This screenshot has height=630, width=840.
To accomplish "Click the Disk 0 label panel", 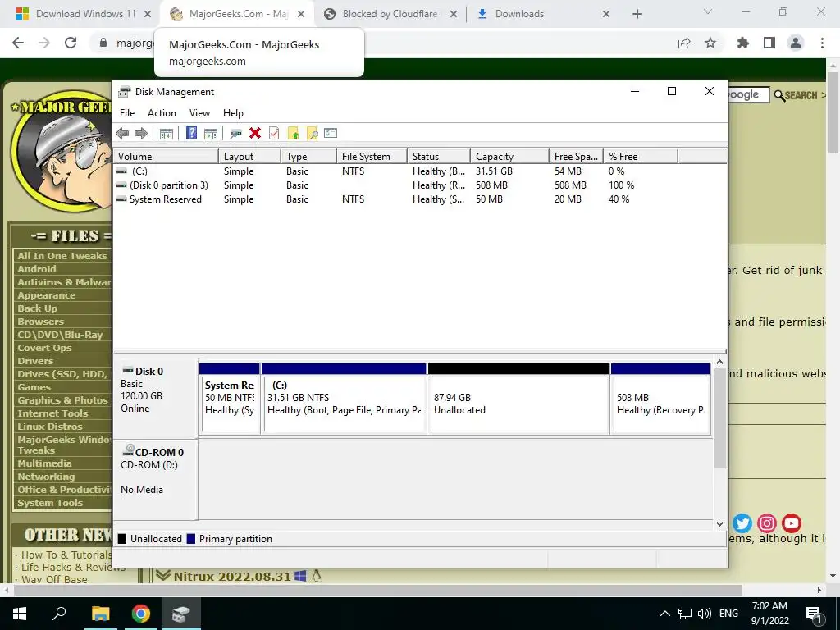I will (x=155, y=399).
